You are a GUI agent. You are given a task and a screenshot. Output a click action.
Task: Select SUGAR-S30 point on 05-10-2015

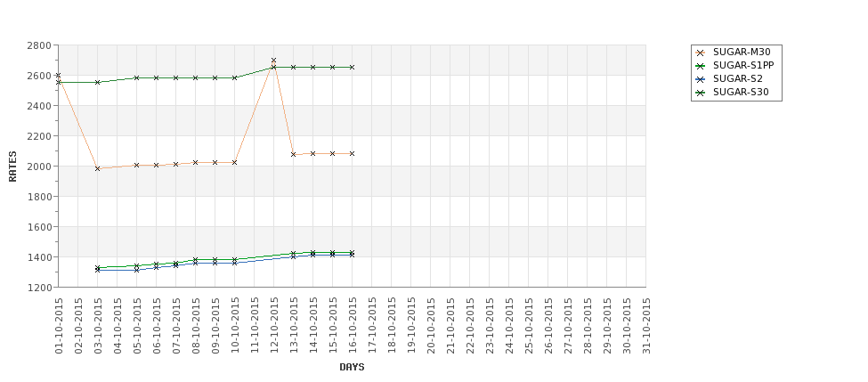point(136,77)
